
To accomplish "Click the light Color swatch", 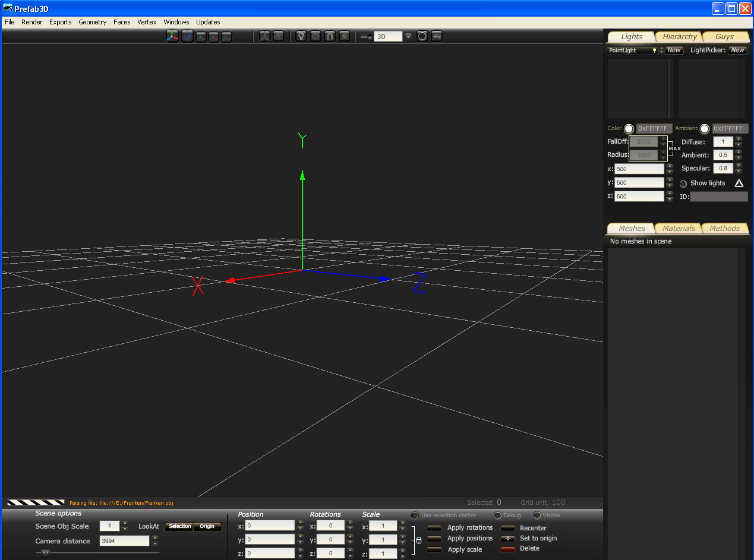I will [x=629, y=129].
